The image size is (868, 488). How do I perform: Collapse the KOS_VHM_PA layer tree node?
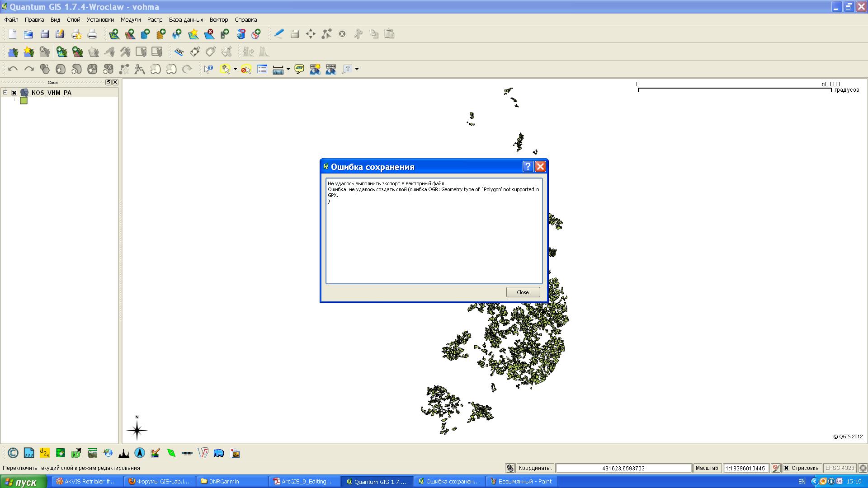pos(5,93)
